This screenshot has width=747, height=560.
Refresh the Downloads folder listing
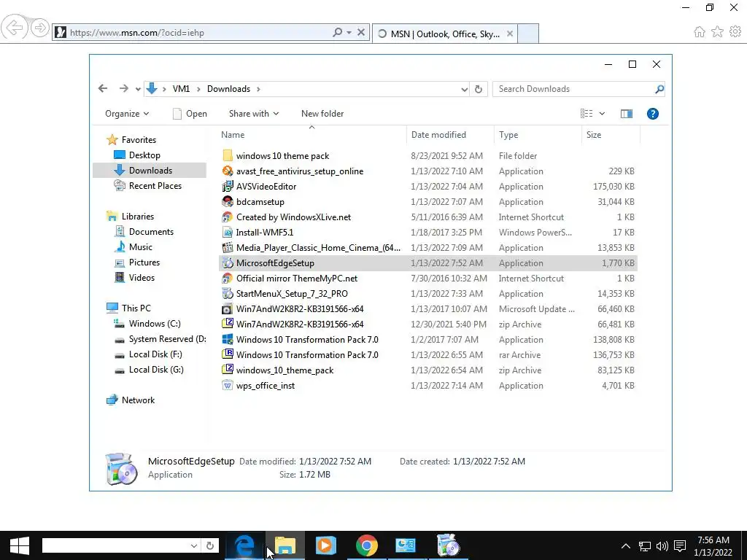[x=479, y=89]
